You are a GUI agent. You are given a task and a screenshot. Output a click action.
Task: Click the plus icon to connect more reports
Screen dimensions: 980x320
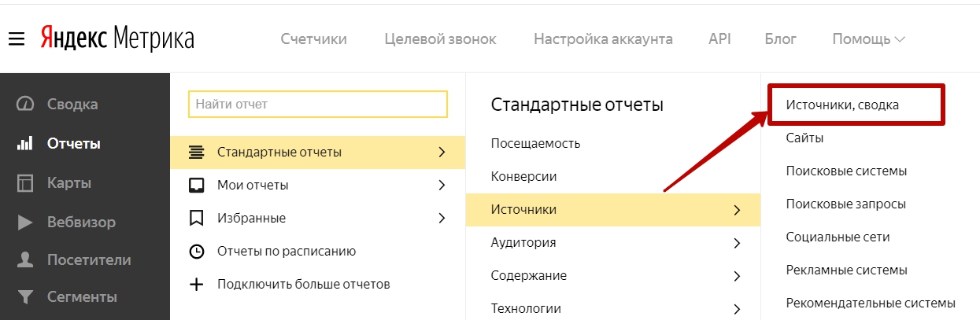click(197, 284)
